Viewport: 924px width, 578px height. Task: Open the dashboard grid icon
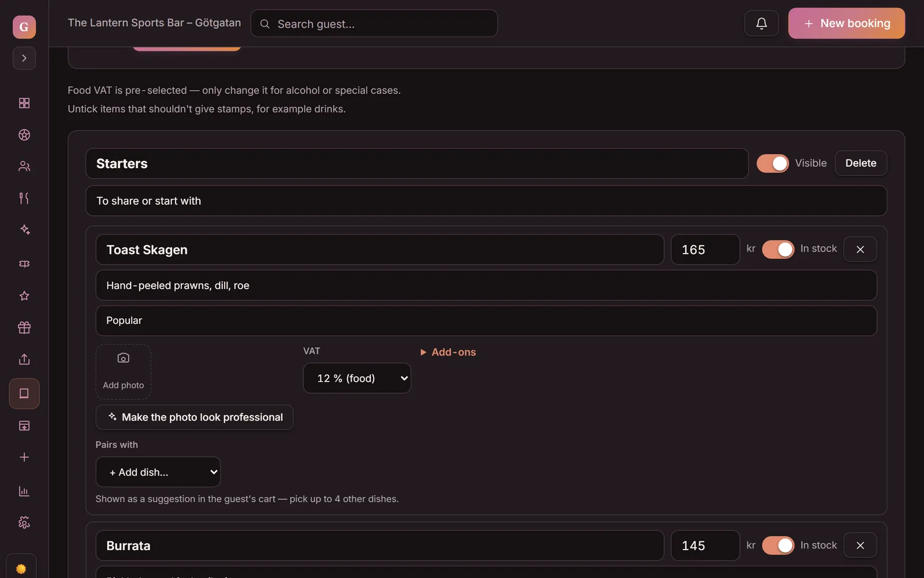coord(24,103)
